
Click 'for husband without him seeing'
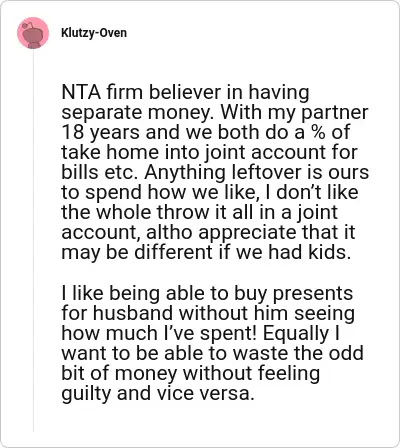[x=208, y=313]
